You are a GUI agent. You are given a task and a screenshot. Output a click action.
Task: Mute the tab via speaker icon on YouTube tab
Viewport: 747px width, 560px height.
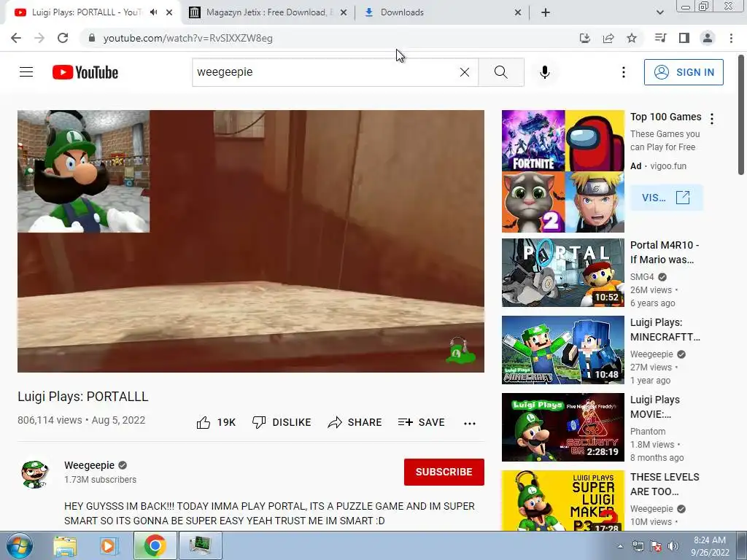(153, 12)
